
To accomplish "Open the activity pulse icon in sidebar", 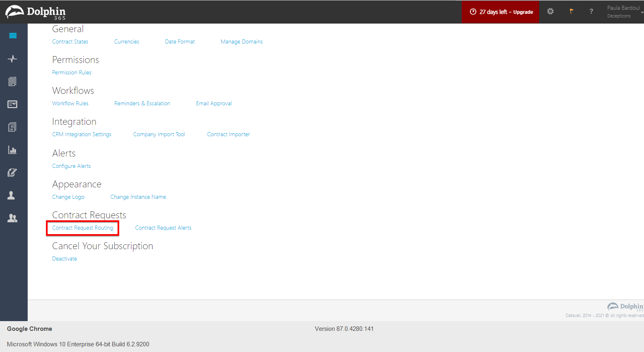I will [13, 59].
